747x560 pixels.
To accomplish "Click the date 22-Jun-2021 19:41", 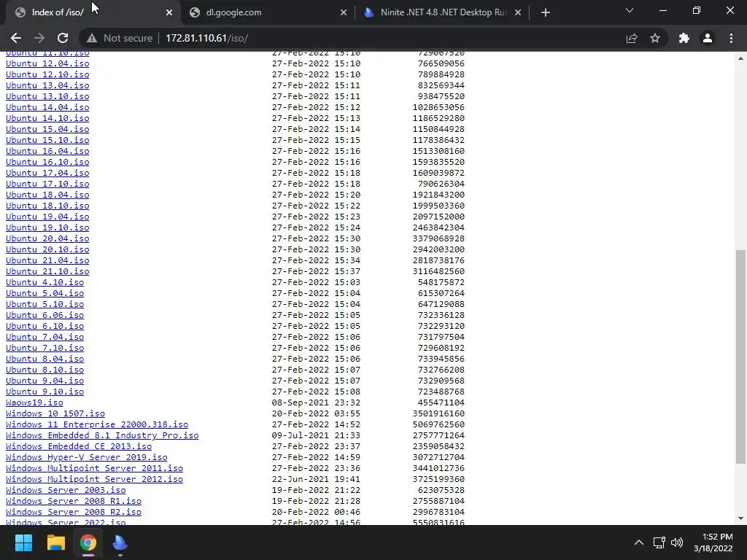I will [x=316, y=480].
